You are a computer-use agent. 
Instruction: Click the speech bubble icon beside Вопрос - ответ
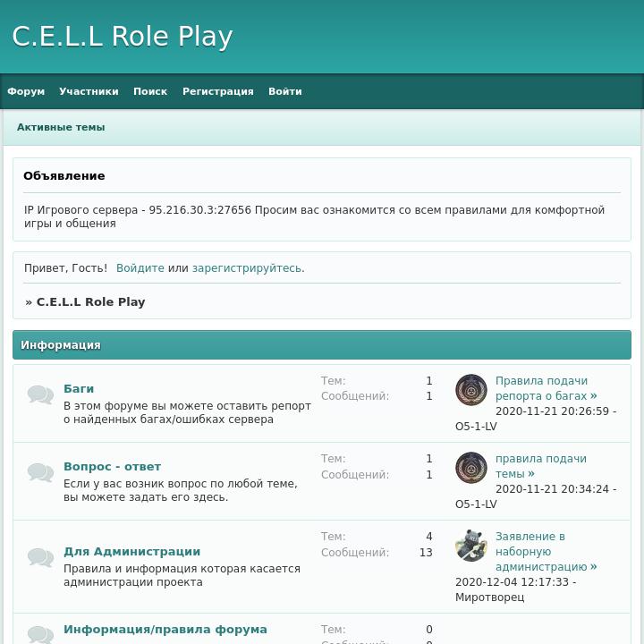[40, 472]
